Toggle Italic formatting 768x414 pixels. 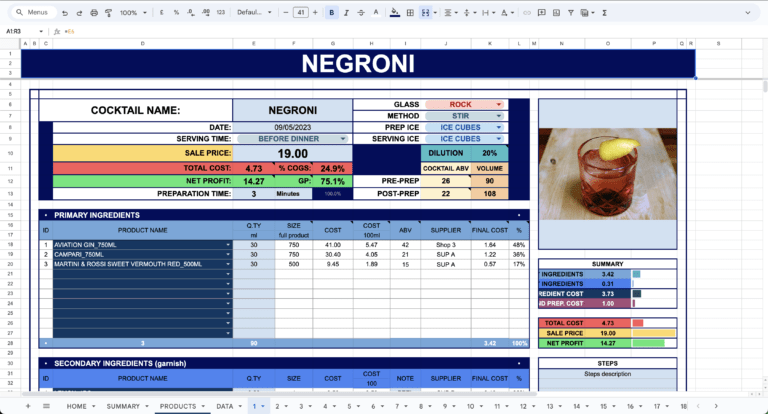click(x=346, y=13)
